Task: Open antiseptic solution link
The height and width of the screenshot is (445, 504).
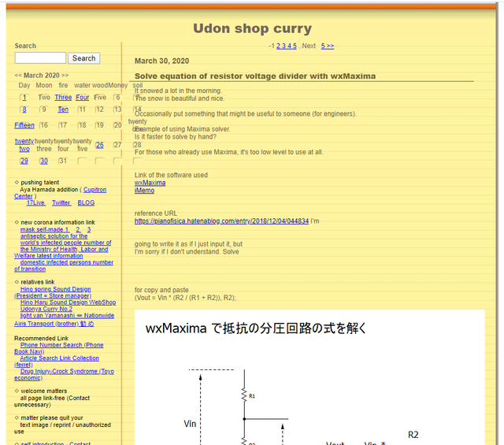Action: 54,236
